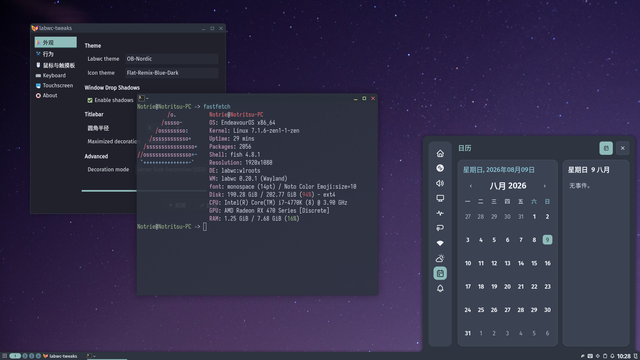Click the 星期日, 2026年08月09日 date label
This screenshot has width=640, height=360.
(499, 170)
